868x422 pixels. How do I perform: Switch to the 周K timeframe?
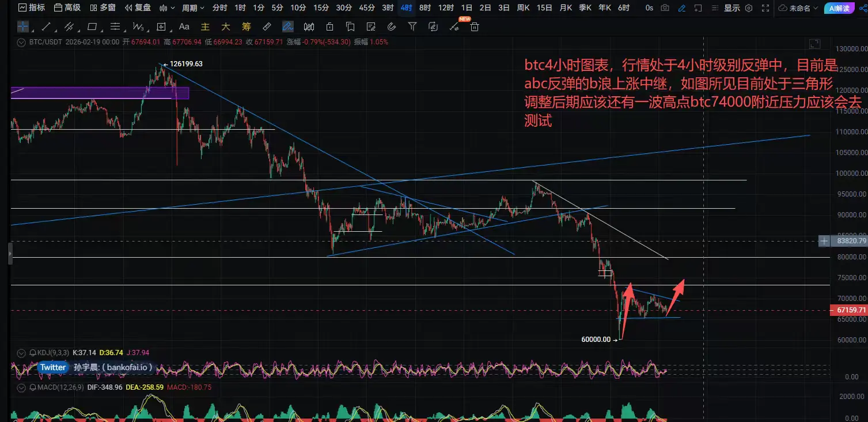[x=524, y=8]
